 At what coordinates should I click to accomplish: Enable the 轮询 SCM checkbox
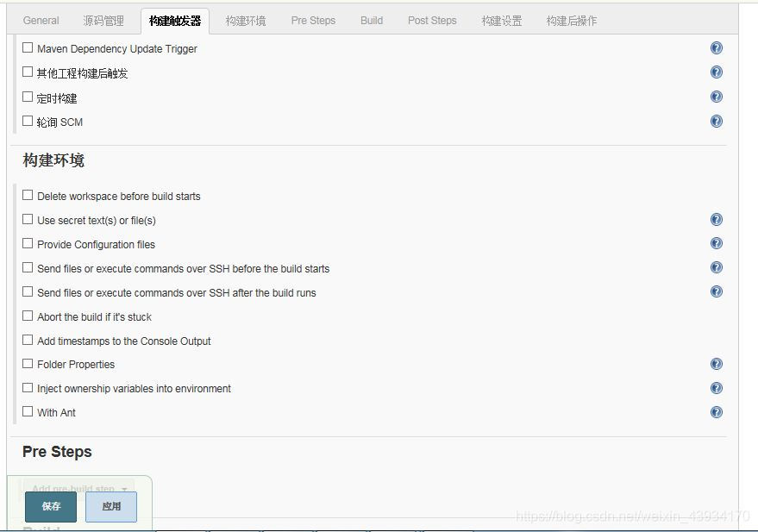[x=28, y=121]
